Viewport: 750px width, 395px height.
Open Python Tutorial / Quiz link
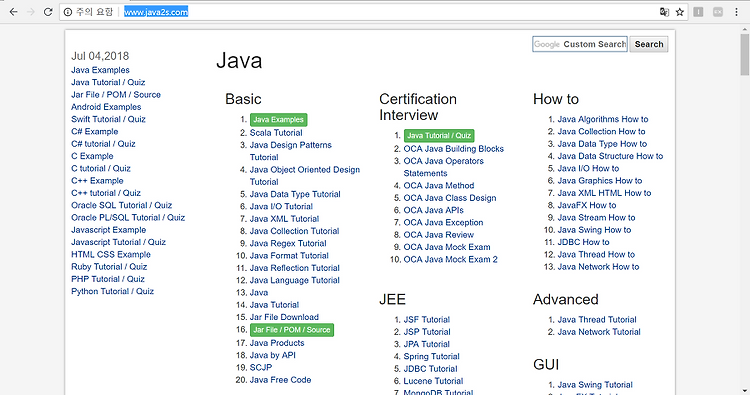click(112, 292)
